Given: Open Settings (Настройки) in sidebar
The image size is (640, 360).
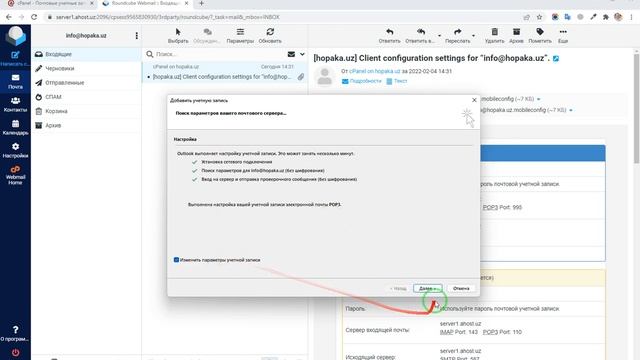Looking at the screenshot, I should coord(15,150).
